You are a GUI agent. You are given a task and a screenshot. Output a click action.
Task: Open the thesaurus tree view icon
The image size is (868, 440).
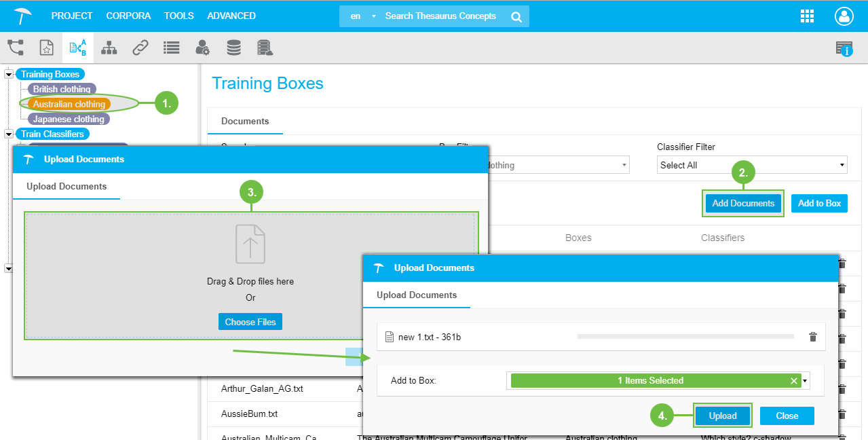click(16, 48)
